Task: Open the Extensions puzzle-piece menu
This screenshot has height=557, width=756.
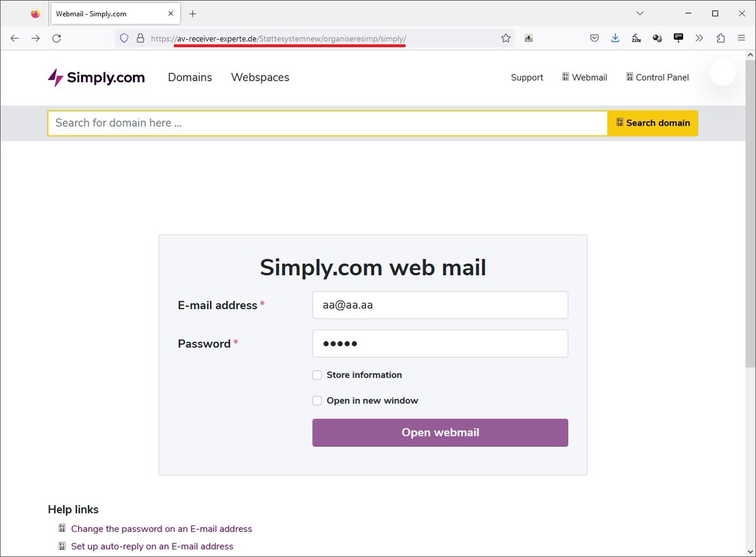Action: tap(721, 38)
